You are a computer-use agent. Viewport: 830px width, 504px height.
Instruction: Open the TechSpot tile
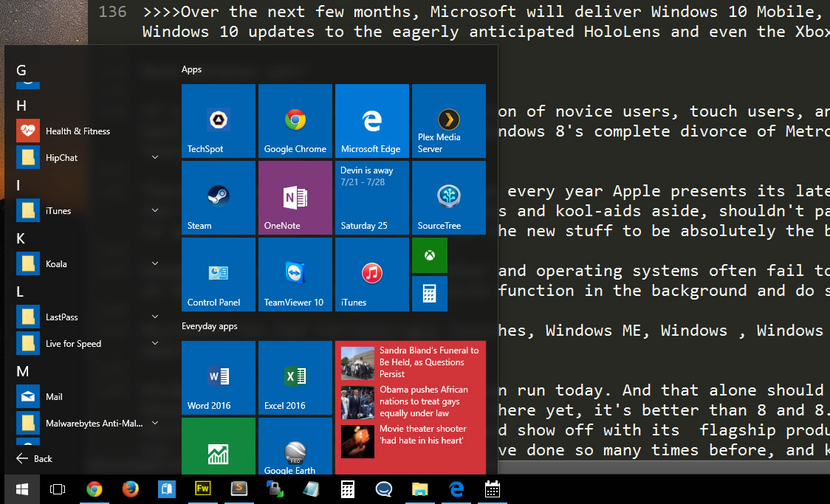pyautogui.click(x=219, y=121)
